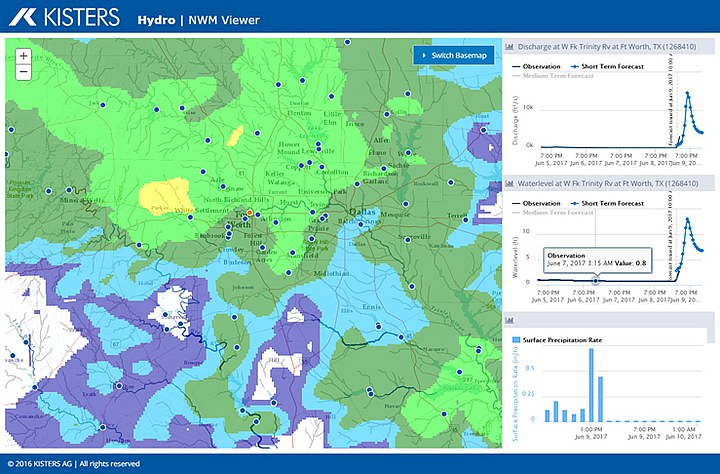Expand the Switch Basemap menu
This screenshot has width=720, height=474.
click(x=454, y=55)
